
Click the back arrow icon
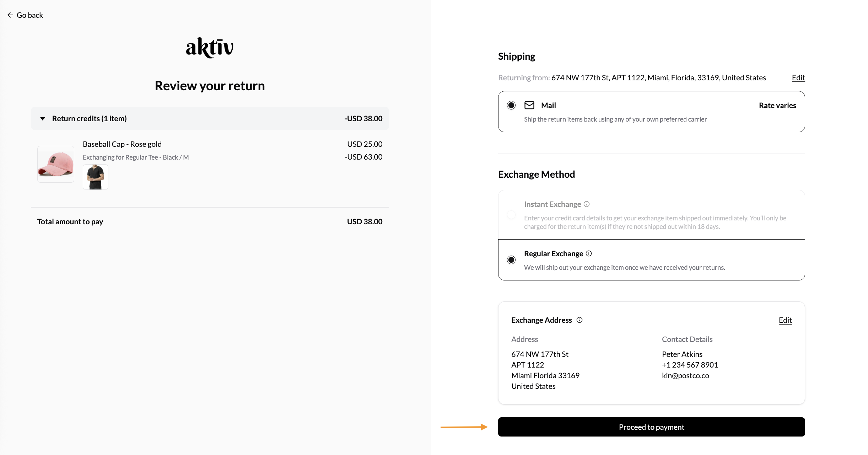pos(10,15)
